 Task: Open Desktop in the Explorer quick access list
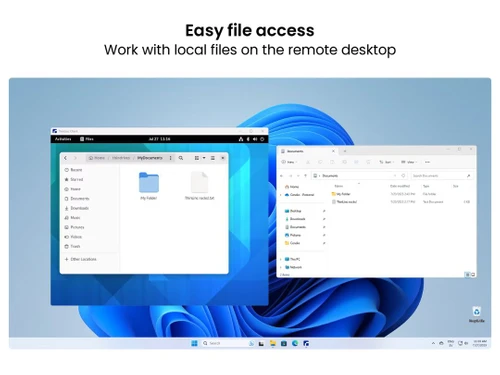pos(293,211)
